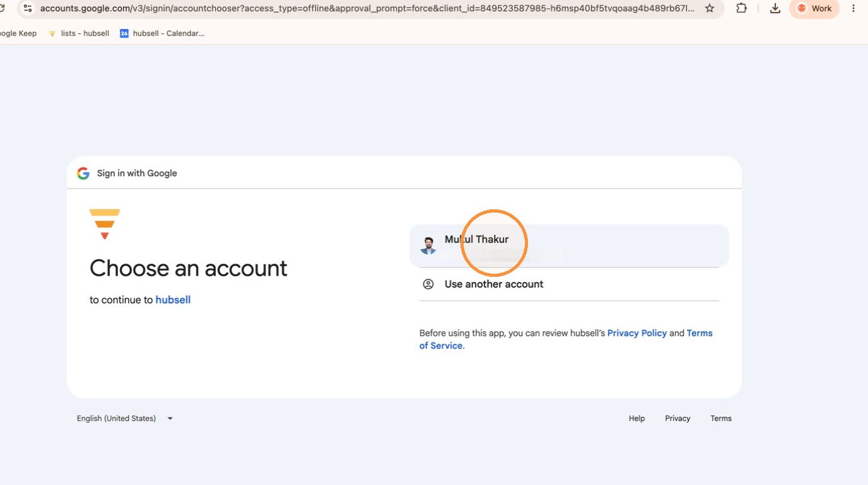Open the Privacy Policy link
This screenshot has width=868, height=485.
tap(636, 333)
